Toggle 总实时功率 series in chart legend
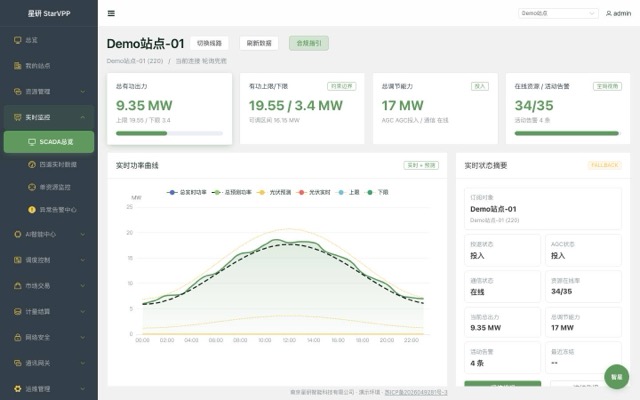 [187, 192]
